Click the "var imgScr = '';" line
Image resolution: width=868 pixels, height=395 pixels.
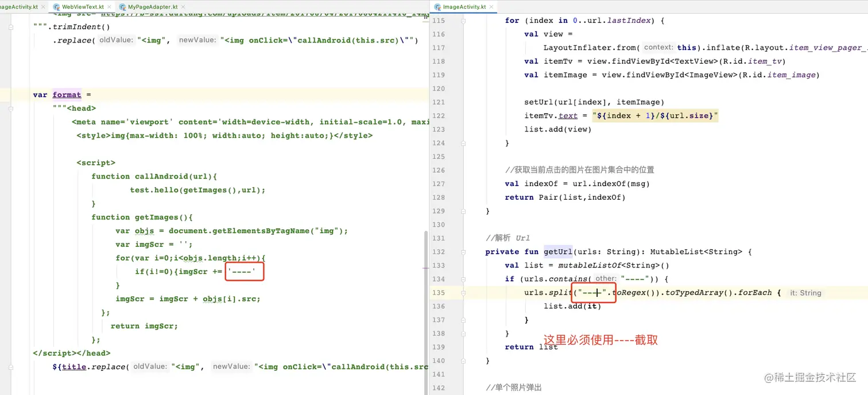tap(155, 245)
